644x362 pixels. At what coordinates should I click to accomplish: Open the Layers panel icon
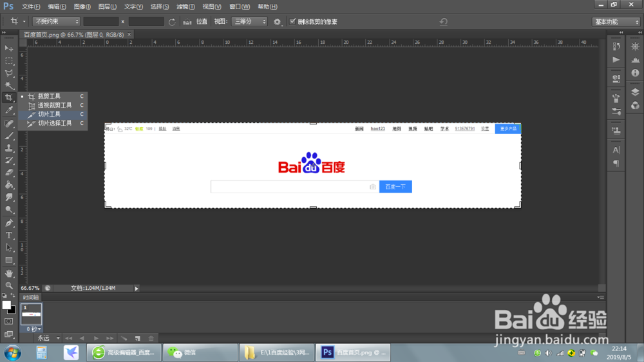point(635,92)
